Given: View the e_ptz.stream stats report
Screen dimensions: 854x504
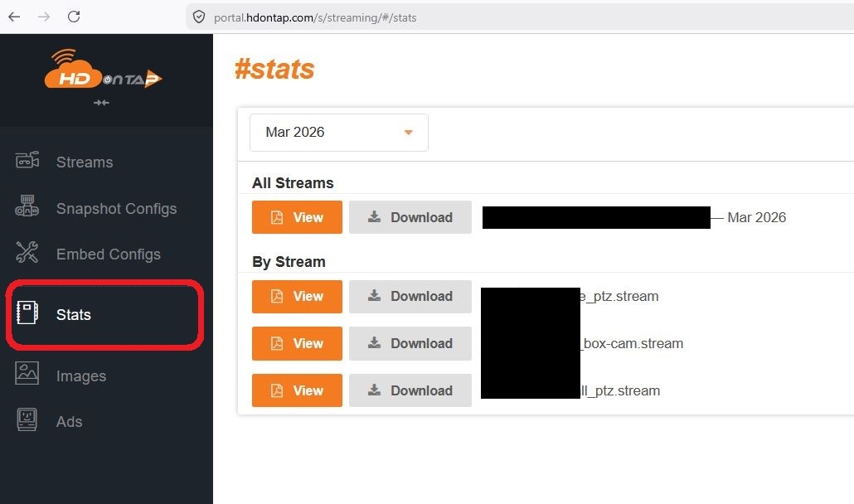Looking at the screenshot, I should click(297, 296).
